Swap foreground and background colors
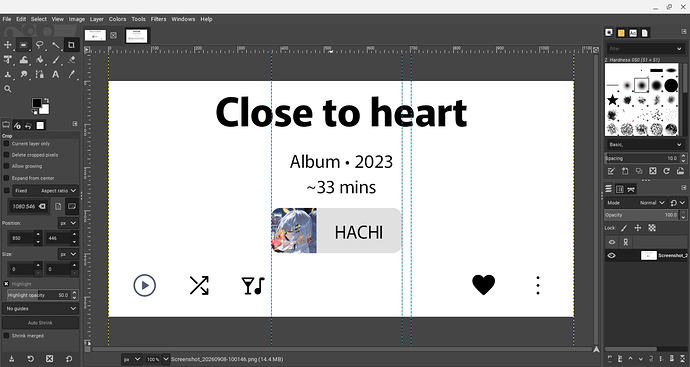Image resolution: width=690 pixels, height=367 pixels. [x=46, y=101]
